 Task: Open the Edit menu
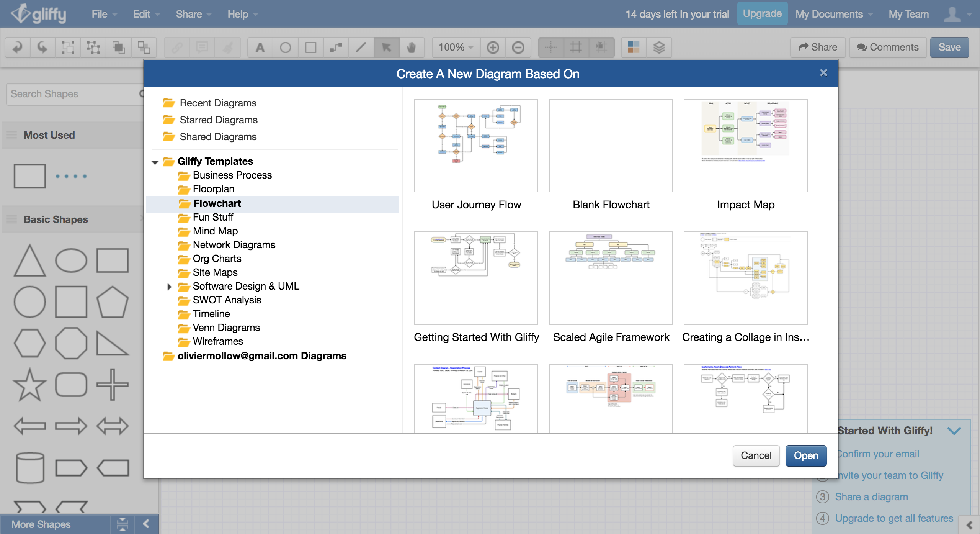coord(146,14)
